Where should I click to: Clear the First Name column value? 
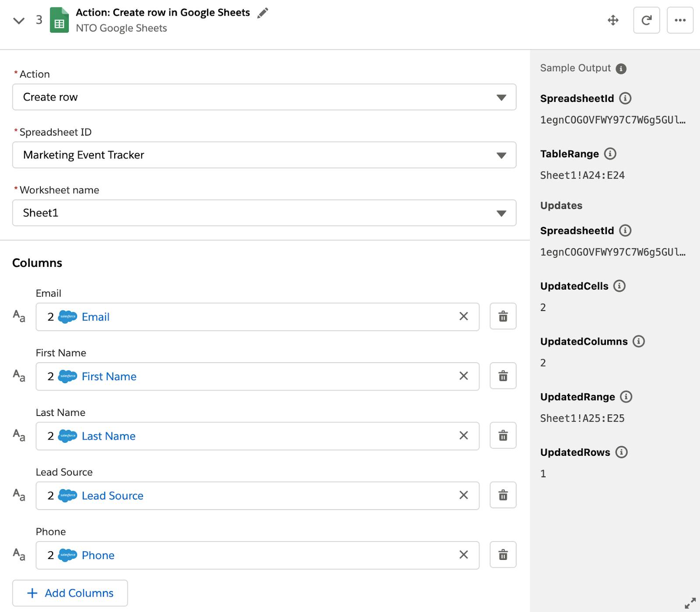[464, 376]
